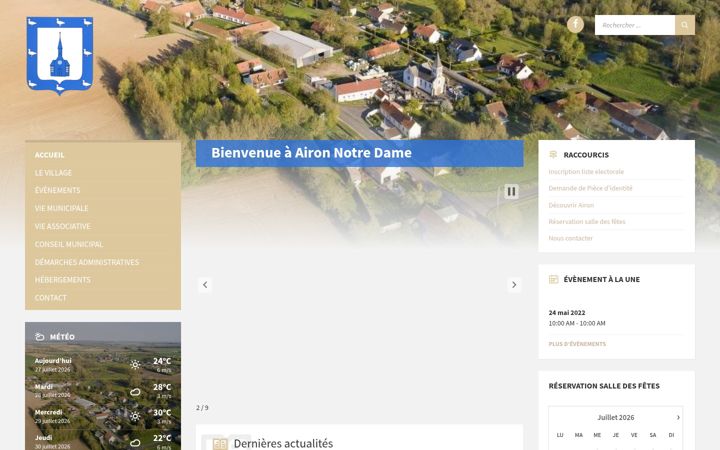720x450 pixels.
Task: Open Le Village menu item
Action: coord(53,173)
